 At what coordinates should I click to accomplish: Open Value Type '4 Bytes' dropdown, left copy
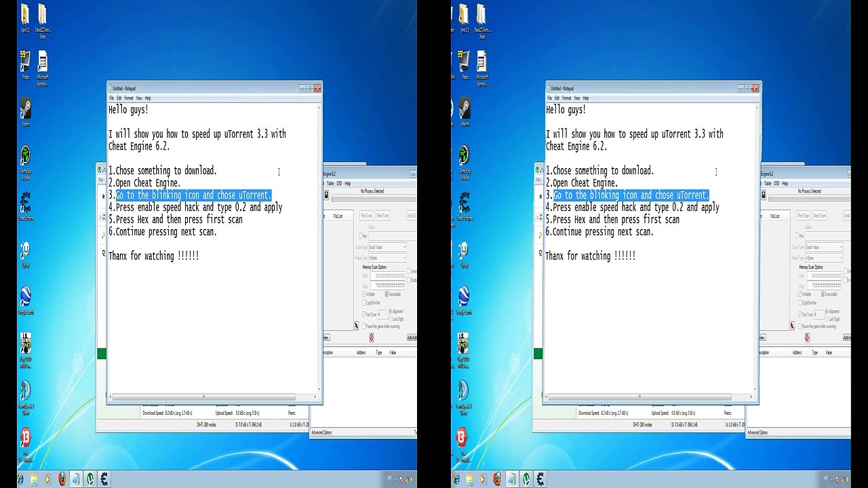coord(387,258)
